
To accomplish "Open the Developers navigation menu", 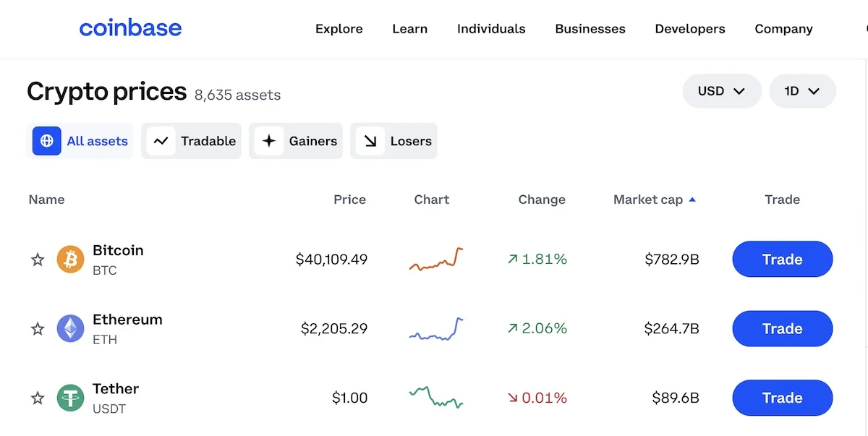I will (x=689, y=29).
